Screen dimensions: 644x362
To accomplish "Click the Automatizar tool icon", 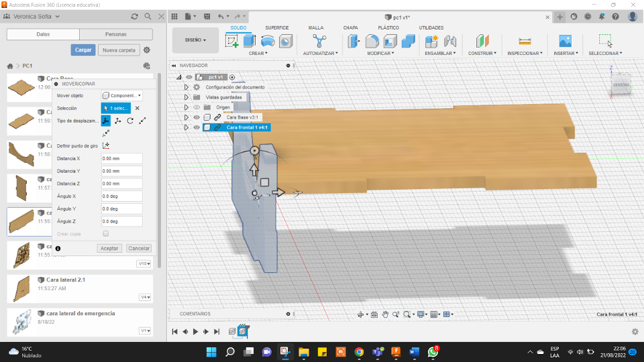I will (x=319, y=41).
